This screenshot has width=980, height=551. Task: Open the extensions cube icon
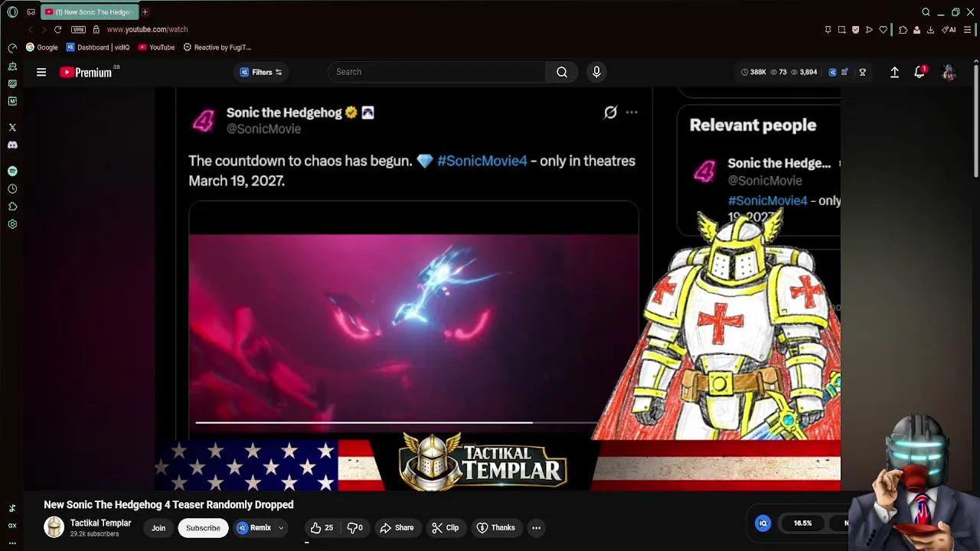click(x=903, y=30)
